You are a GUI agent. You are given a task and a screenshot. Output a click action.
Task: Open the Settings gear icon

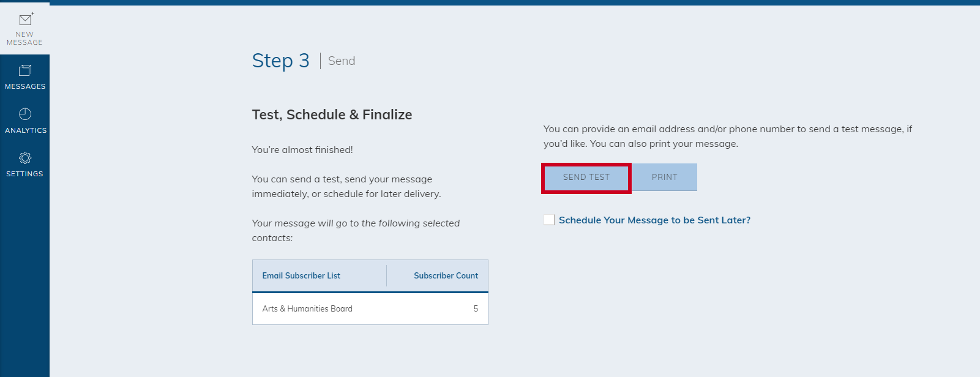[25, 158]
